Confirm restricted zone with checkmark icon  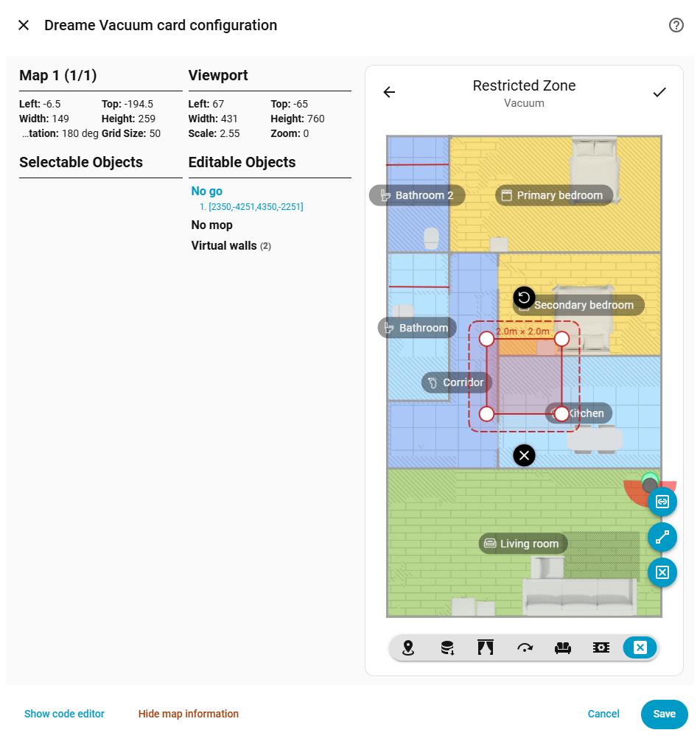pos(659,92)
